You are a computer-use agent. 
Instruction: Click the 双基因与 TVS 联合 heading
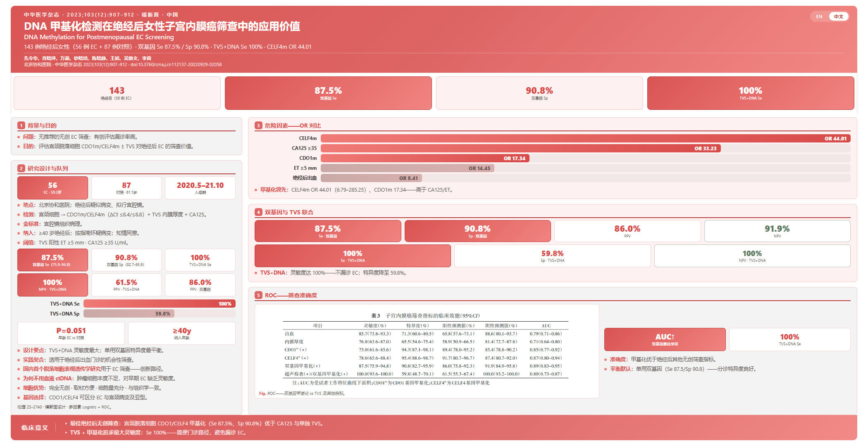click(x=289, y=212)
